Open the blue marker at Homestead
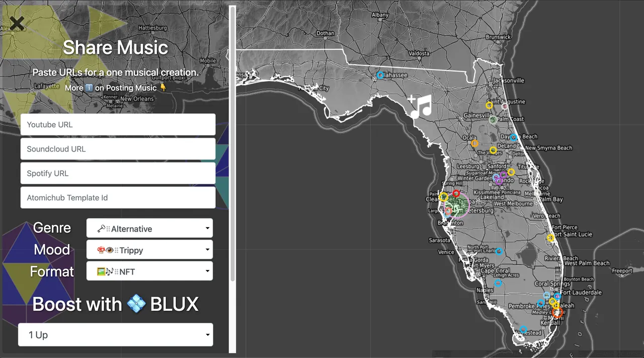This screenshot has width=644, height=358. click(x=523, y=329)
